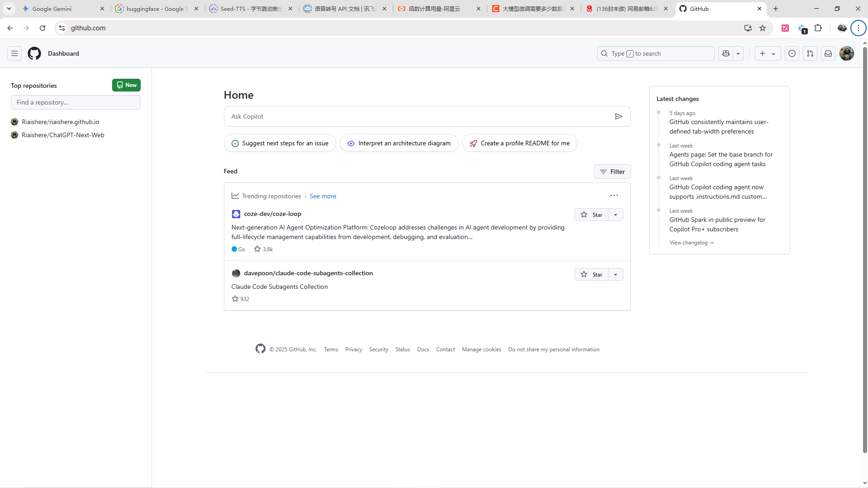This screenshot has width=868, height=488.
Task: Focus the Find a repository field
Action: [76, 102]
